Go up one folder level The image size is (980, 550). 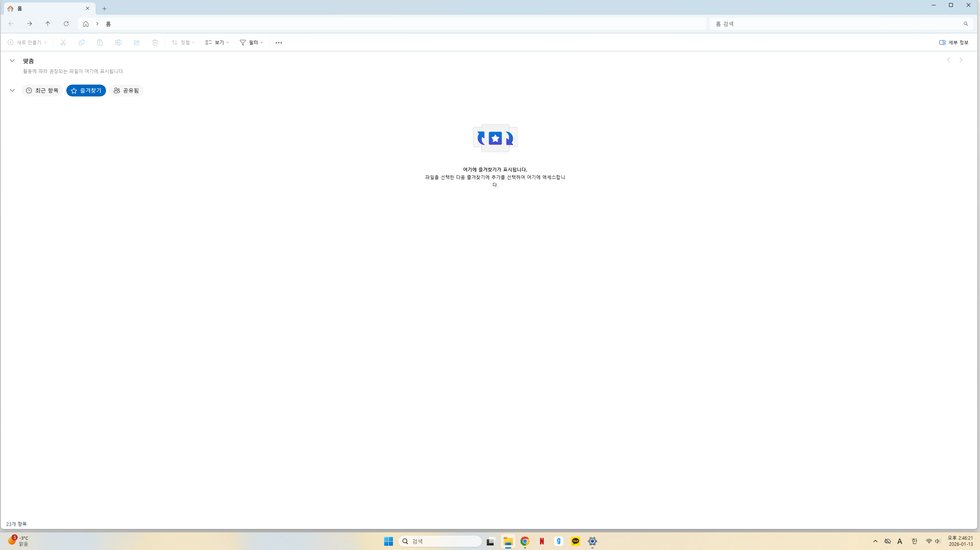coord(48,24)
